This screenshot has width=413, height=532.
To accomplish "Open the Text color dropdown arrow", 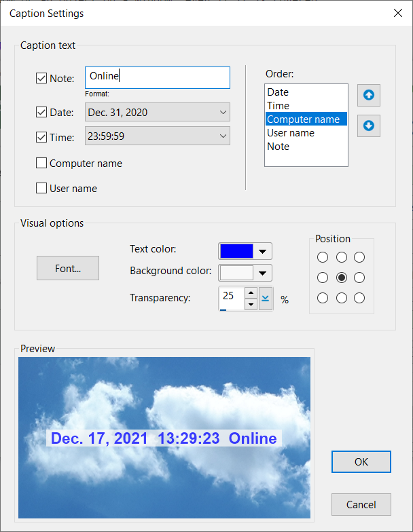I will 264,251.
